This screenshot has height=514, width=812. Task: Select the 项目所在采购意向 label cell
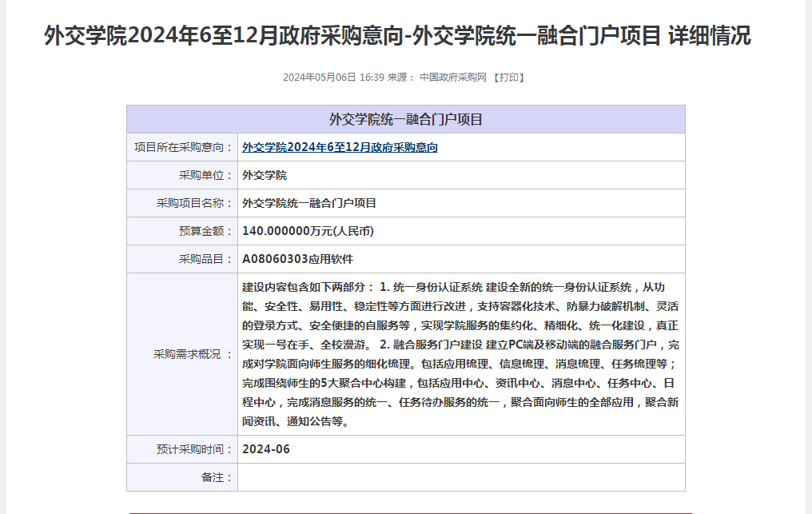click(183, 148)
